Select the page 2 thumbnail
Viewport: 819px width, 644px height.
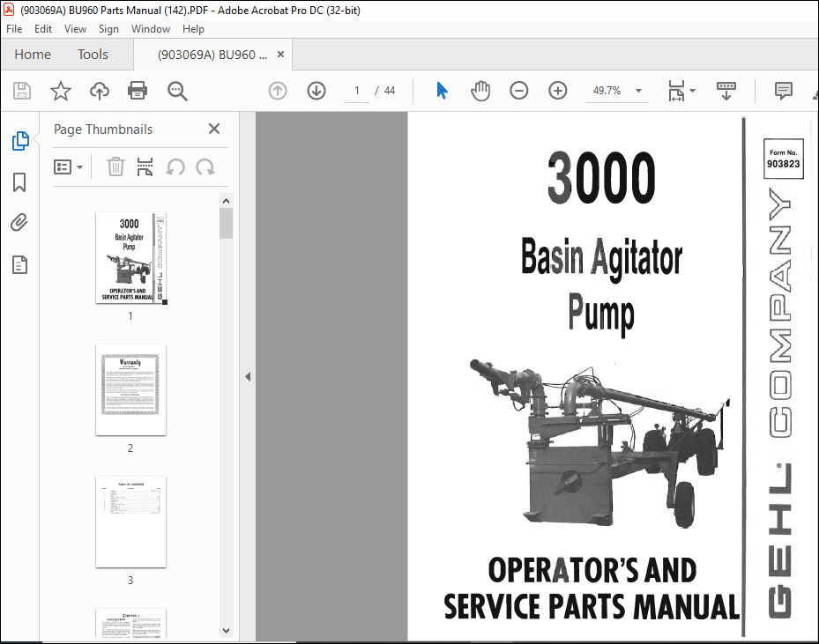pos(130,390)
